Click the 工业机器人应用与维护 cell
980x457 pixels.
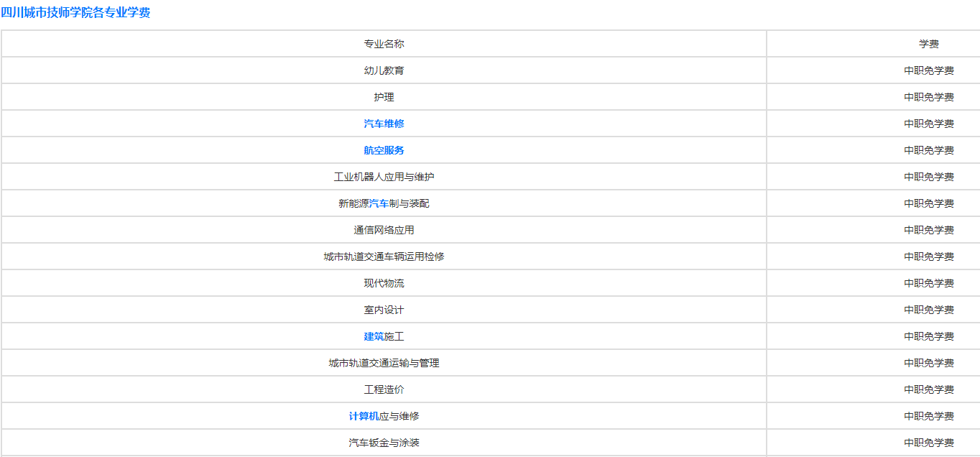click(384, 177)
